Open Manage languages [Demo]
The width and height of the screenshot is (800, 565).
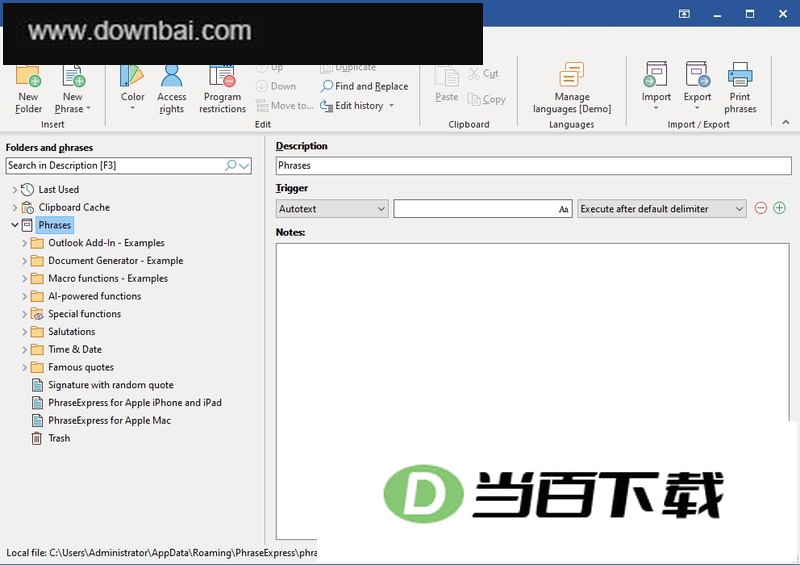coord(571,89)
